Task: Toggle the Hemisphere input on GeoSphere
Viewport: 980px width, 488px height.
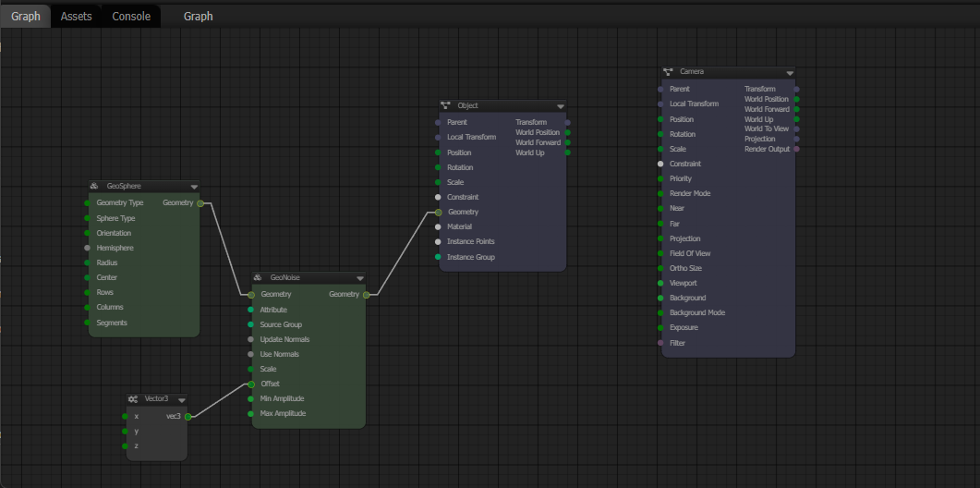Action: [88, 248]
